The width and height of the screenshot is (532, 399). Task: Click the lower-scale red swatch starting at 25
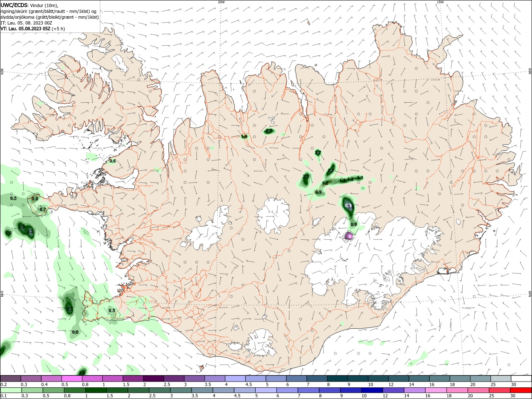tap(500, 390)
